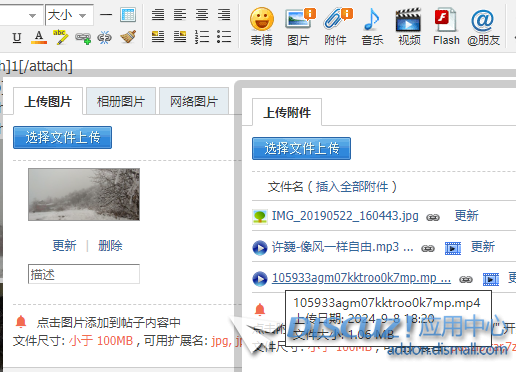Float content to the right
Viewport: 526px width, 375px height.
click(x=180, y=37)
